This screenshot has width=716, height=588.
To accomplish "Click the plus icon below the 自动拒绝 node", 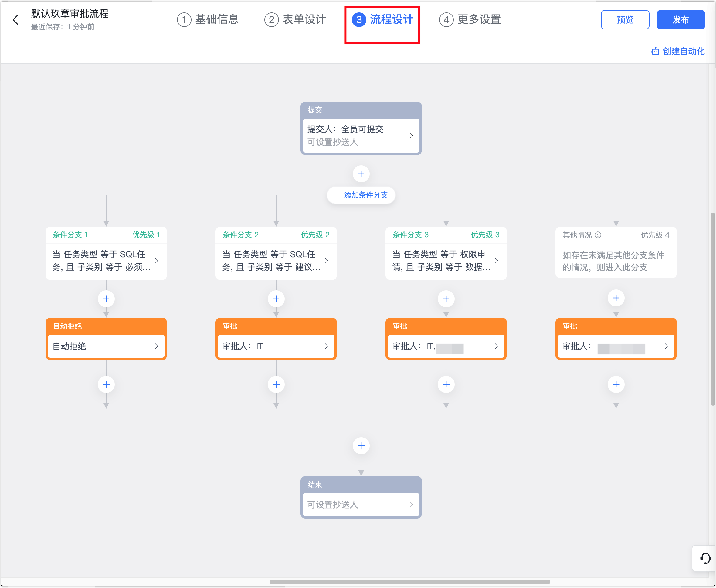I will (106, 384).
